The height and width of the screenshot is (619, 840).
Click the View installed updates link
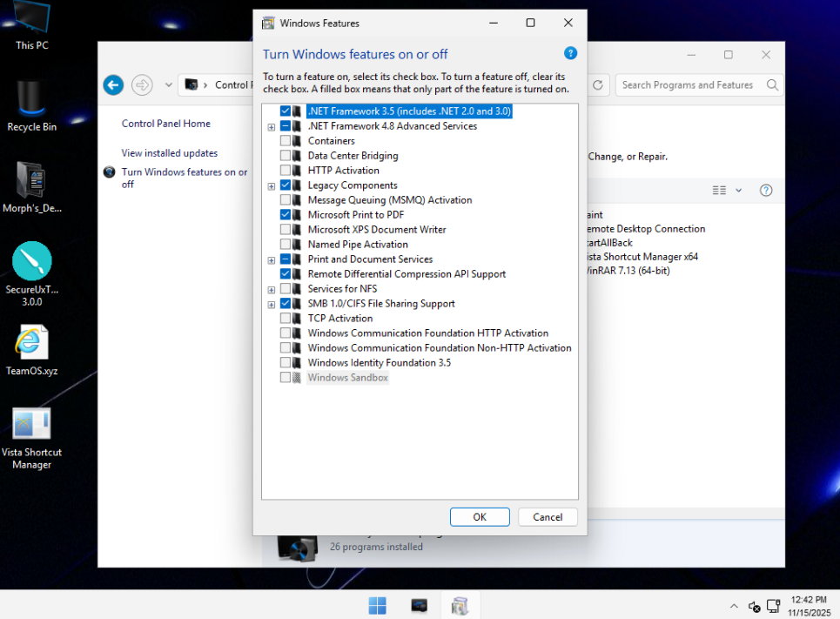(169, 153)
